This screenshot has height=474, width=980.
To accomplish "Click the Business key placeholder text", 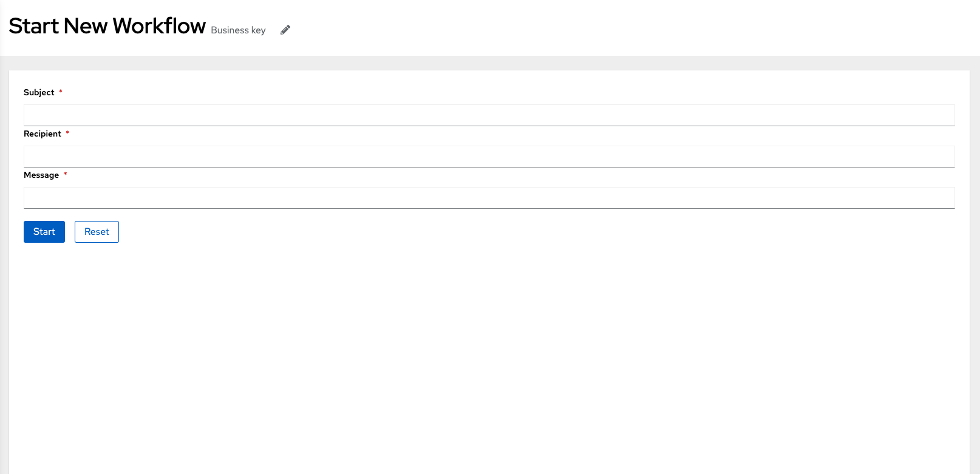I will pyautogui.click(x=238, y=30).
